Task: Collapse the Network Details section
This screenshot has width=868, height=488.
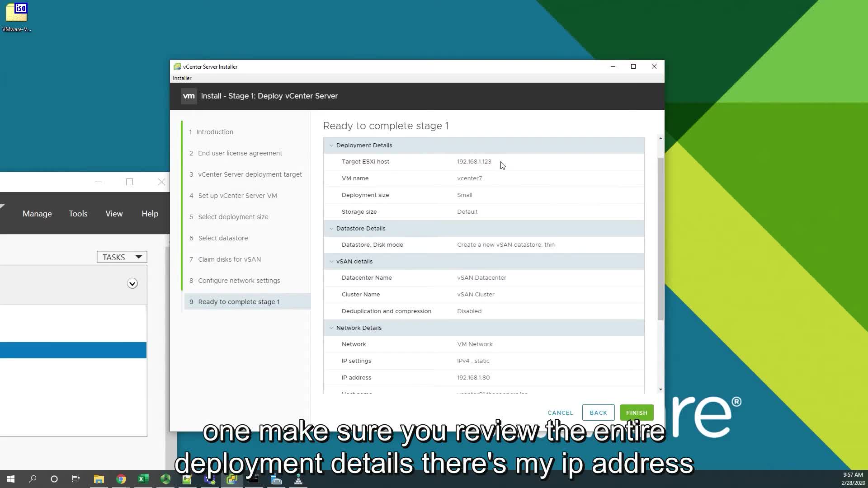Action: click(x=331, y=328)
